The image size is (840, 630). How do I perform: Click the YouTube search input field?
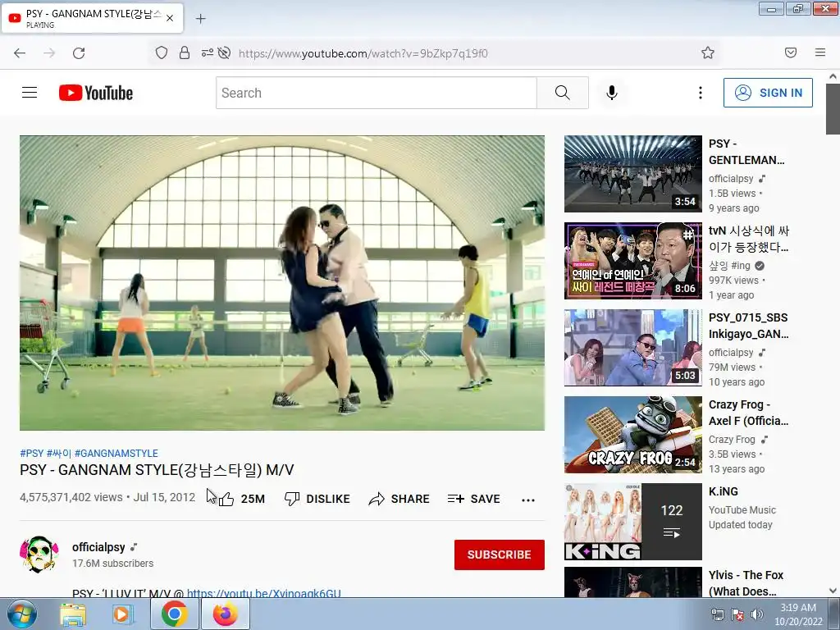point(376,93)
